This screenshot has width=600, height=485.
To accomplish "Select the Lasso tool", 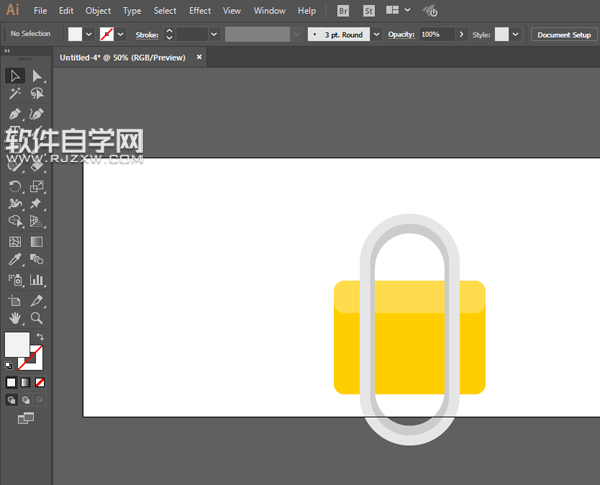I will 37,93.
